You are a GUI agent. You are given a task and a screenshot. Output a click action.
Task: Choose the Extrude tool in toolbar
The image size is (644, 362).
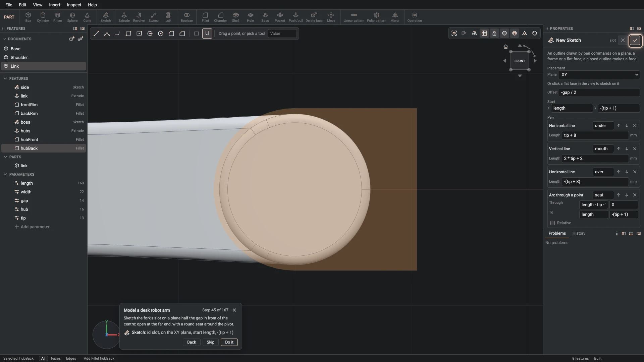coord(124,17)
